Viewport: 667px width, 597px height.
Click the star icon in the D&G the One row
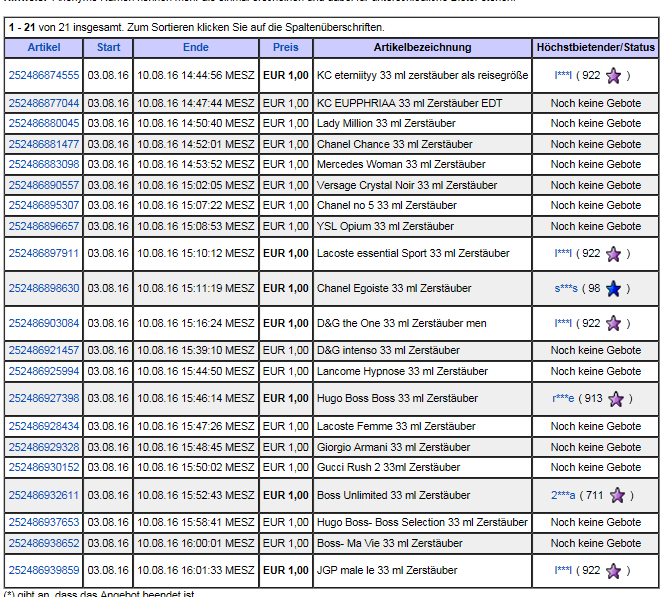coord(613,324)
